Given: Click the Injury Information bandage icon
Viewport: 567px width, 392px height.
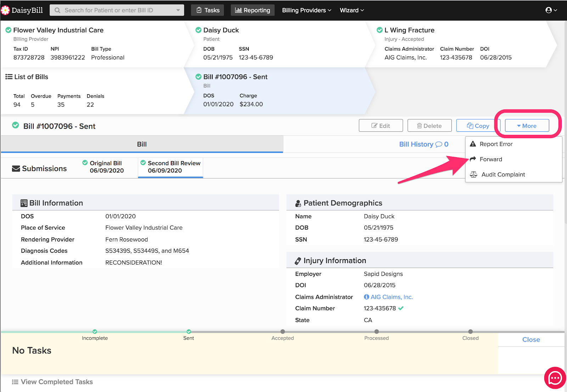Looking at the screenshot, I should click(298, 261).
